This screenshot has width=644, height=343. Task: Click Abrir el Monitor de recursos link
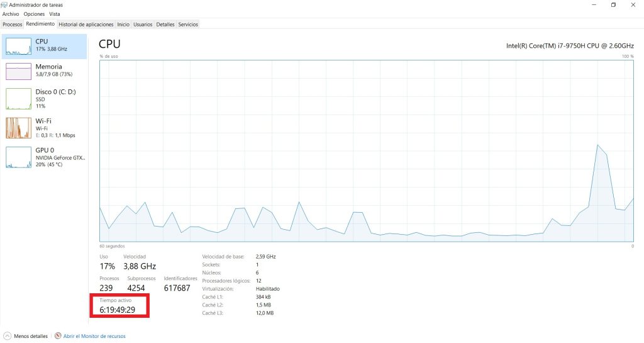[94, 336]
